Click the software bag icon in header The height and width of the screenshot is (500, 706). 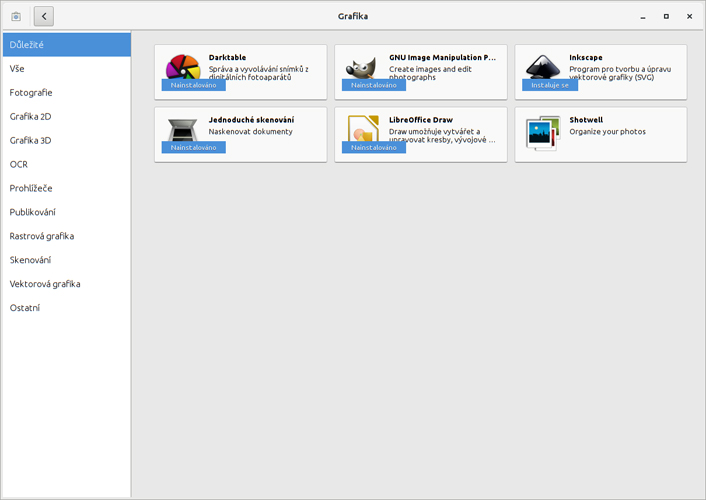[16, 16]
